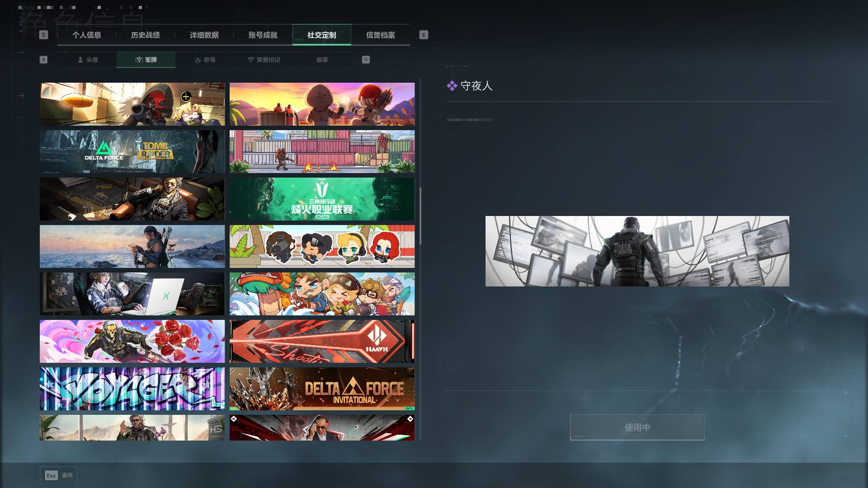Select the Delta Force Invitational banner

(322, 389)
